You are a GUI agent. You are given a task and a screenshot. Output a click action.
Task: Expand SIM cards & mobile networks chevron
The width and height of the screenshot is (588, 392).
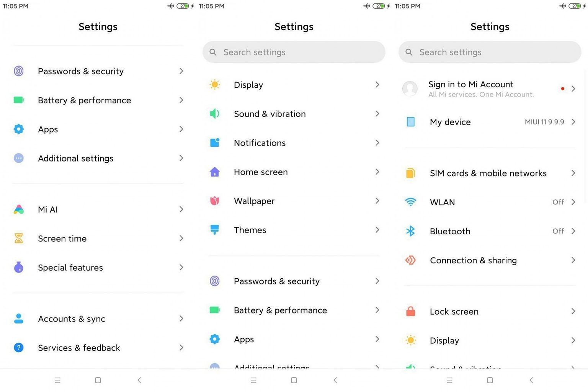tap(573, 173)
